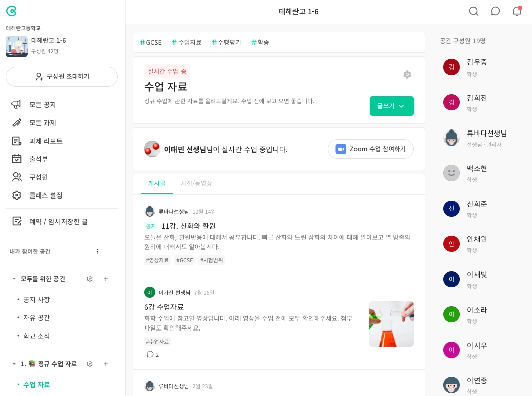Filter by the #수행평가 hashtag

(226, 42)
